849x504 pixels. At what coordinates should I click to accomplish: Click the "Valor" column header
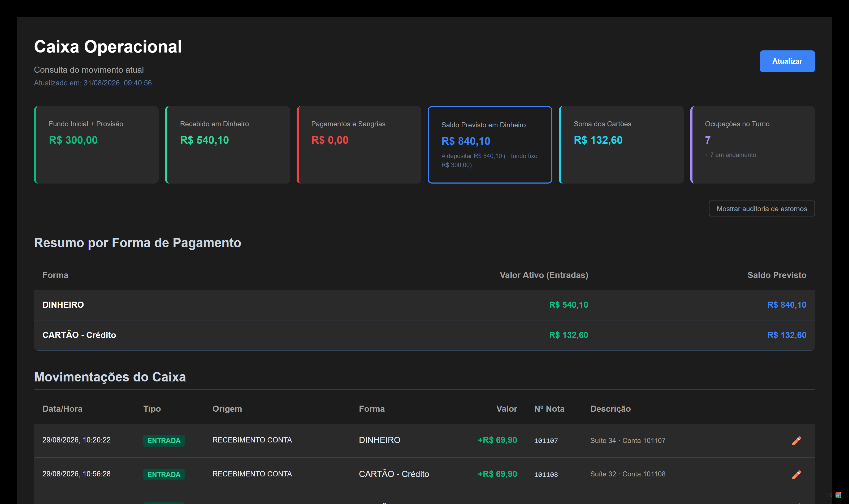pos(507,409)
